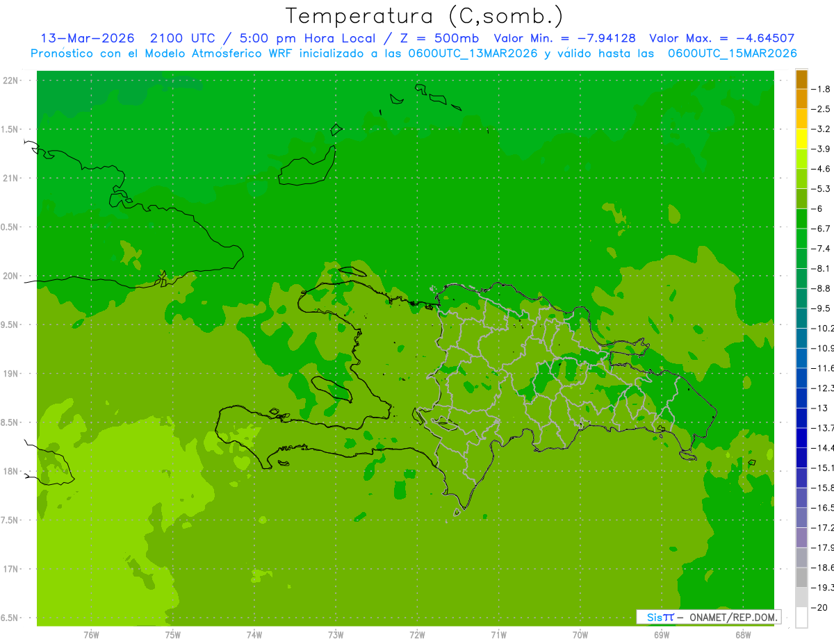Click the 'Valor Max. = -4.64507' text
Image resolution: width=834 pixels, height=644 pixels.
click(x=722, y=38)
